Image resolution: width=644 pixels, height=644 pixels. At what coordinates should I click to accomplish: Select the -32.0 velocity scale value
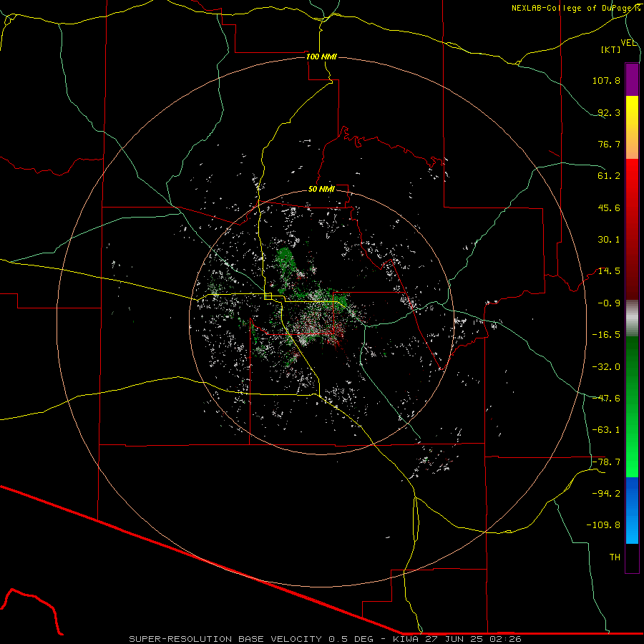pos(606,367)
